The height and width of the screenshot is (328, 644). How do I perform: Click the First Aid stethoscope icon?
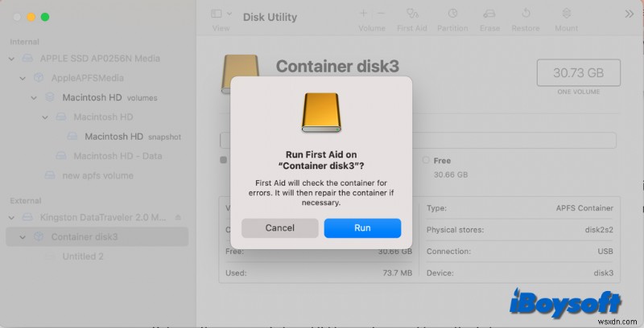pos(412,14)
